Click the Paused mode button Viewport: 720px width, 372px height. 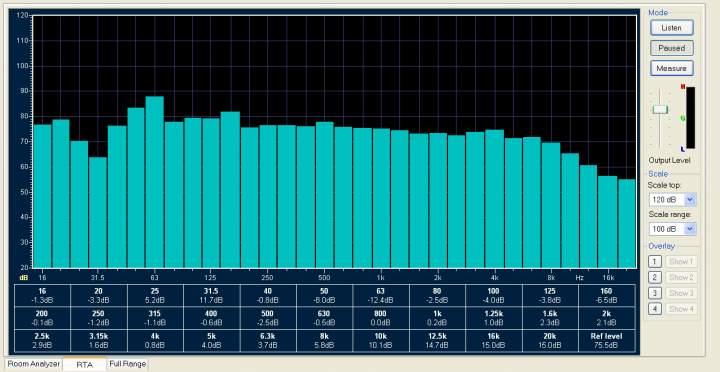(671, 48)
